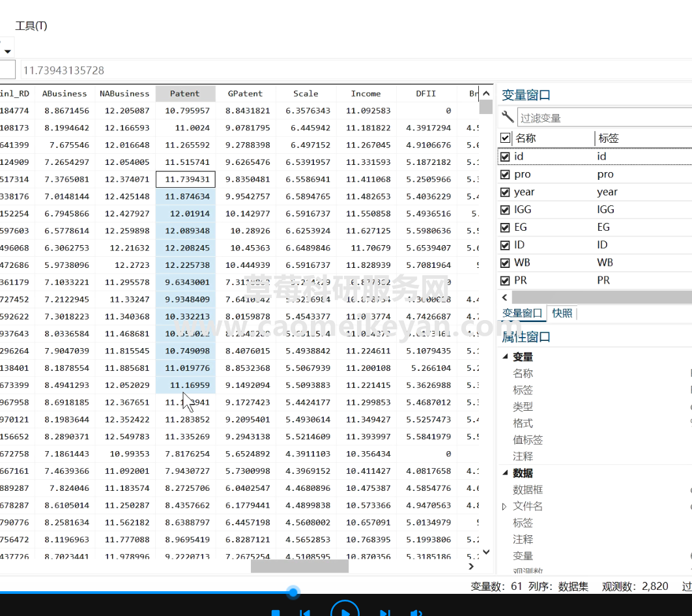Uncheck the pro variable checkbox
Image resolution: width=692 pixels, height=616 pixels.
(x=506, y=175)
